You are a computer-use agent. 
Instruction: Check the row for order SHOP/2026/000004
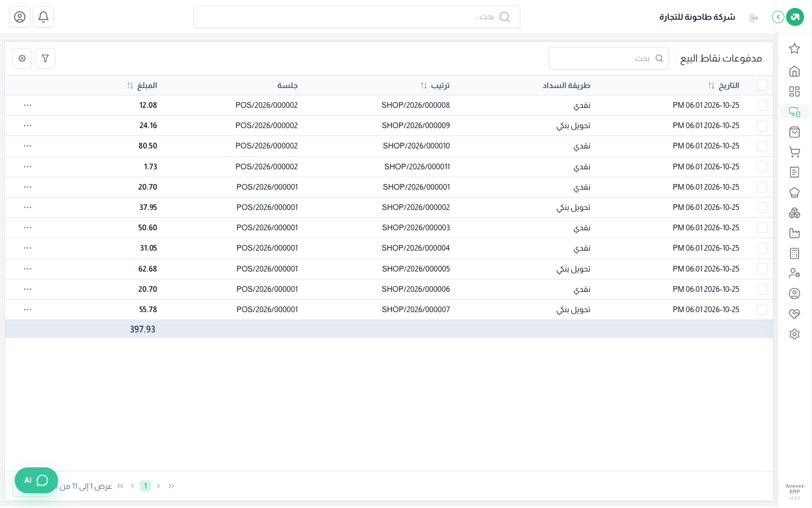(762, 248)
